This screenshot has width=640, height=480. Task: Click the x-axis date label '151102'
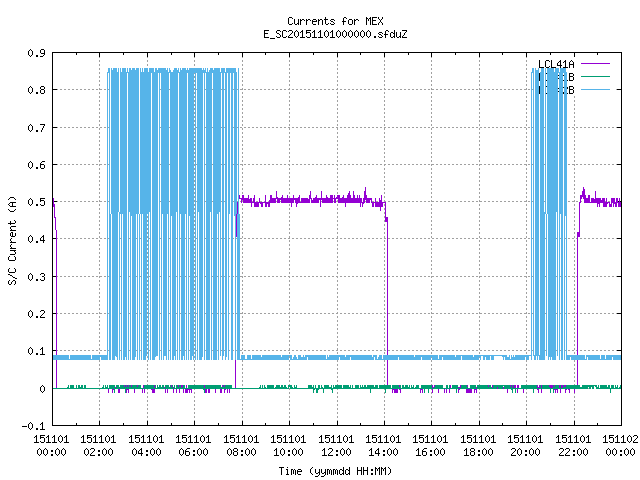tap(620, 439)
